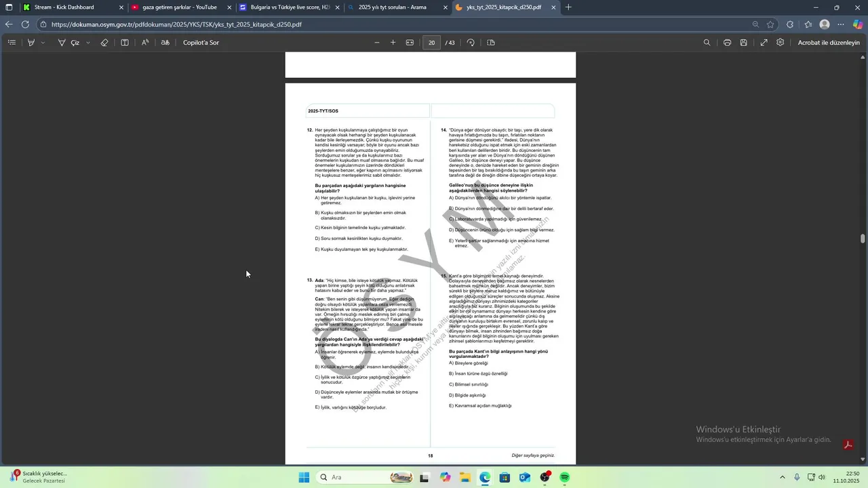868x488 pixels.
Task: Zoom out the PDF with minus
Action: 377,43
